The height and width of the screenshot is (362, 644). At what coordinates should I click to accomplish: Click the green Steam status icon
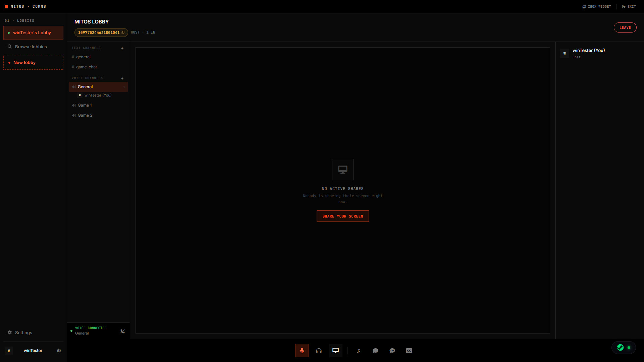[x=620, y=348]
